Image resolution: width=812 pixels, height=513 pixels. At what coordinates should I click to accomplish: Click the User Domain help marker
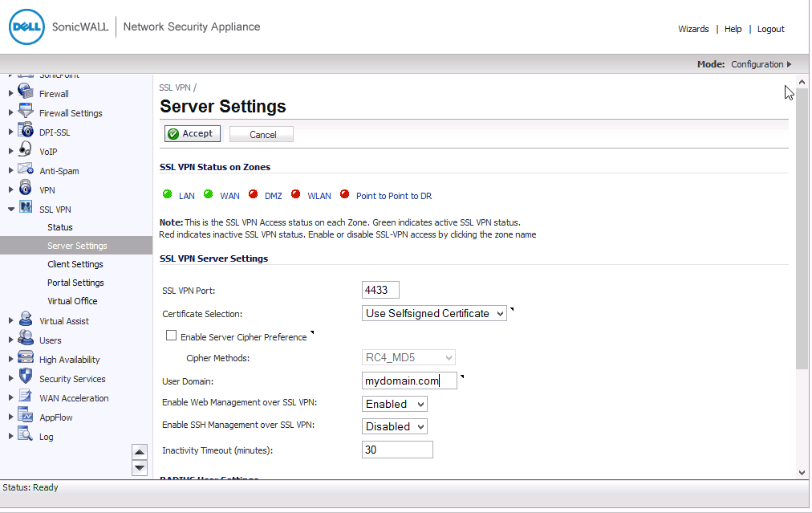(462, 377)
